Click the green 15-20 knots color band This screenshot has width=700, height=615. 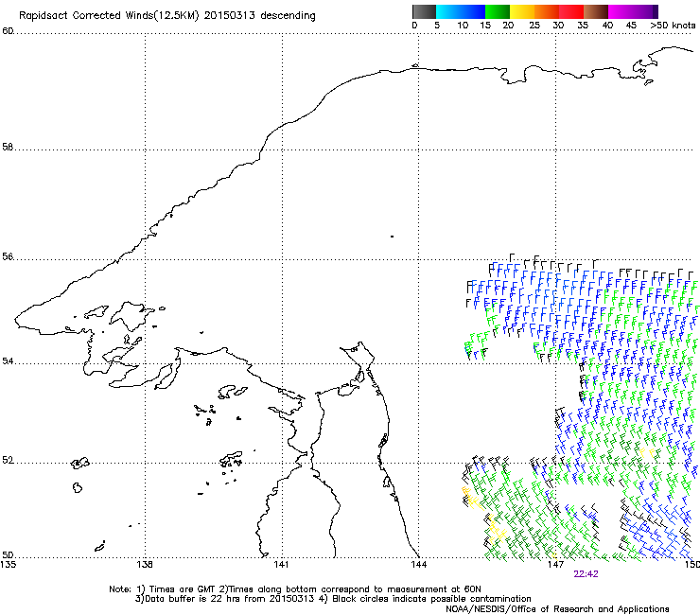[497, 11]
